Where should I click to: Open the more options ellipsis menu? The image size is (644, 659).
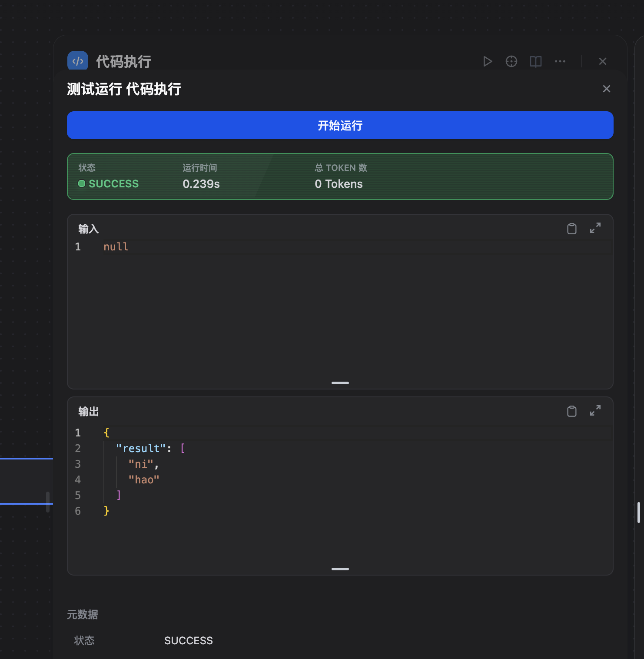(560, 61)
